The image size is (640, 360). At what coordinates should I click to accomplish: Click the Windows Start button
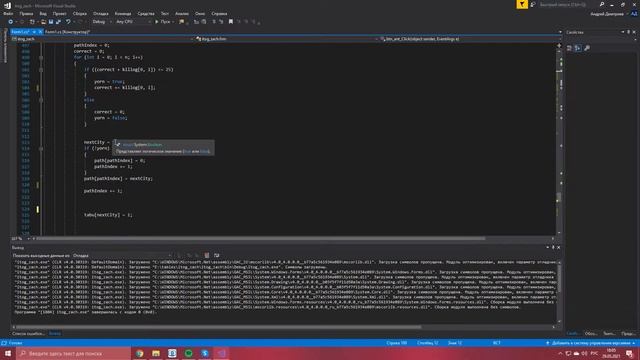coord(8,353)
